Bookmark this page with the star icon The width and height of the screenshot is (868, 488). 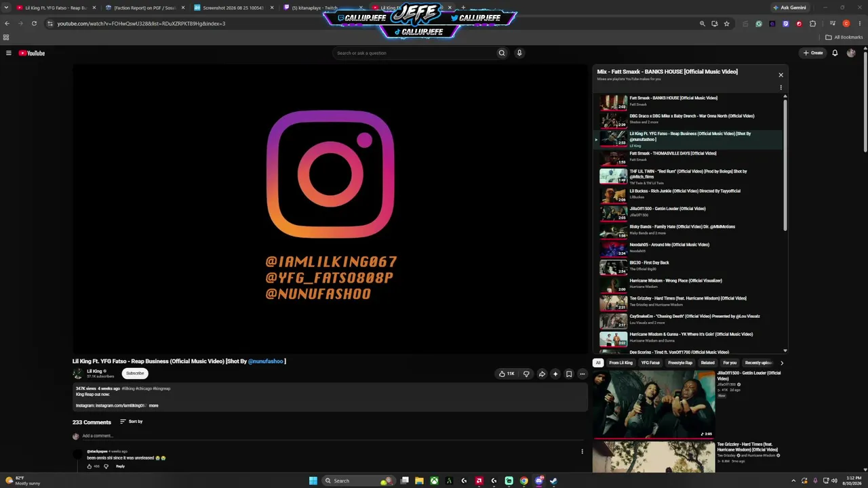[726, 24]
